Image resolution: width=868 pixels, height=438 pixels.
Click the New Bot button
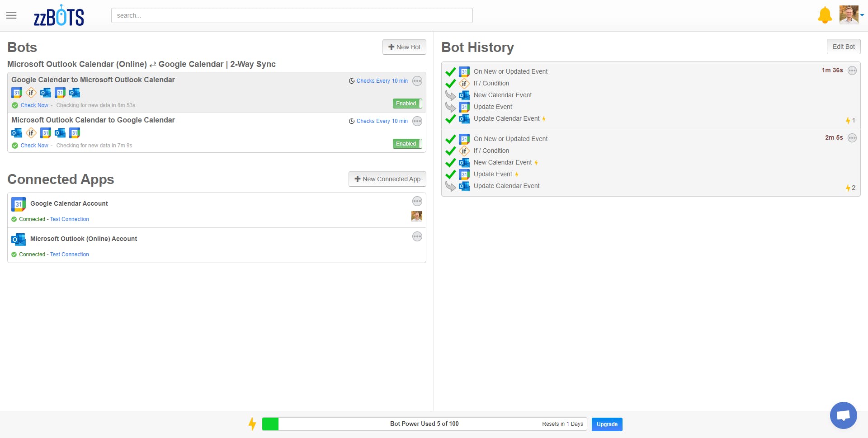[404, 47]
